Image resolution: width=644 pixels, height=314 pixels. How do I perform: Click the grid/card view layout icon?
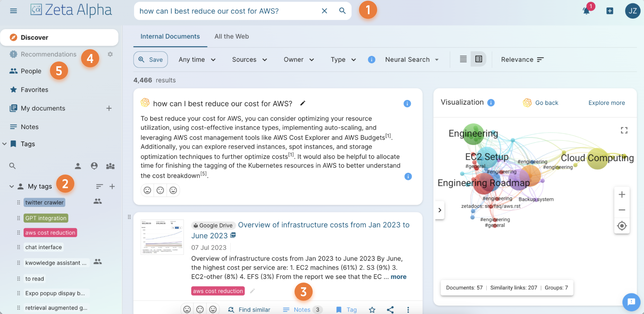pyautogui.click(x=478, y=59)
